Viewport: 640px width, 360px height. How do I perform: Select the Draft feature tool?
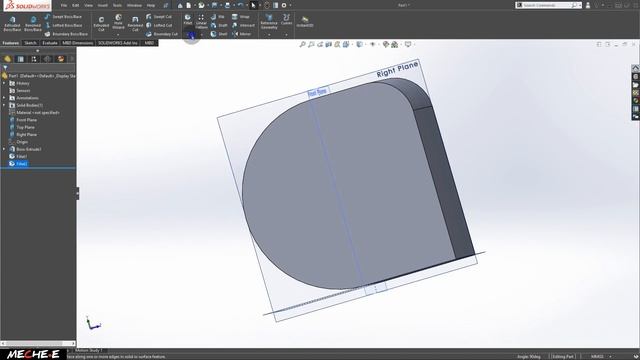(219, 25)
